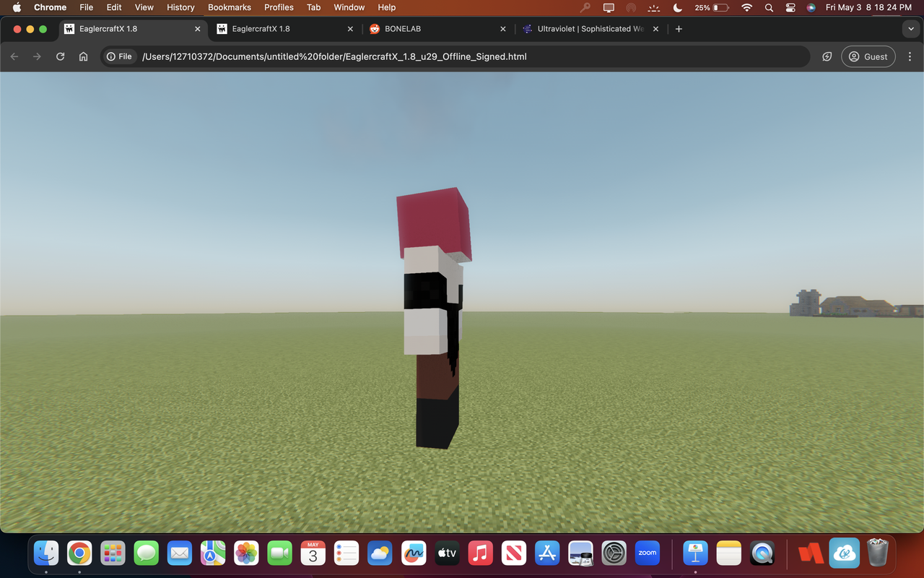Open Keynote from the Dock
The height and width of the screenshot is (578, 924).
point(696,553)
